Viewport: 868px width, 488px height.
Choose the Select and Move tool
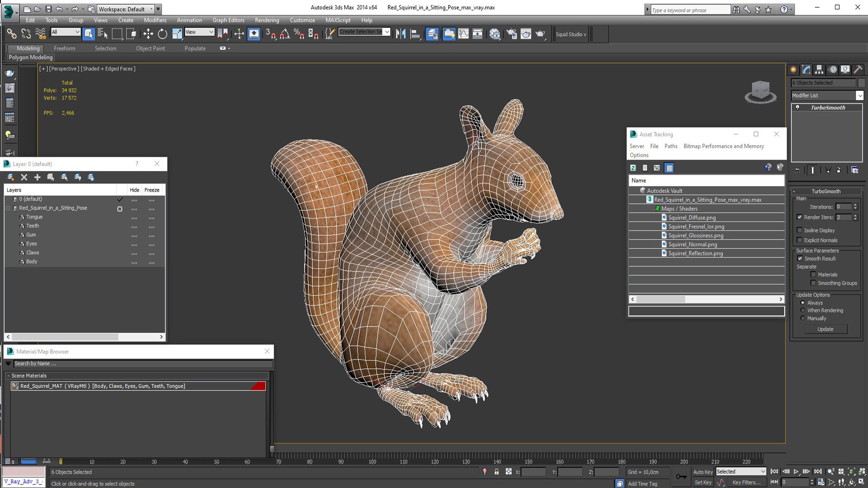[148, 33]
